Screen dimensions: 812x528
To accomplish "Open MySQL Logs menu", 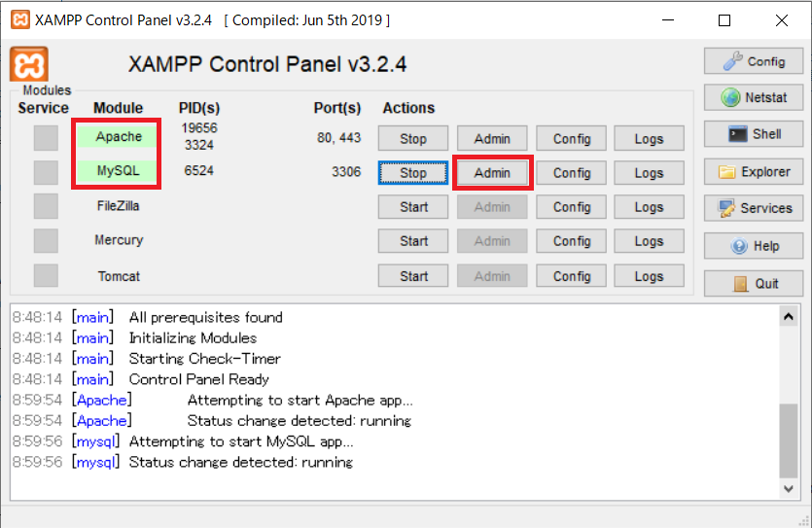I will (649, 173).
